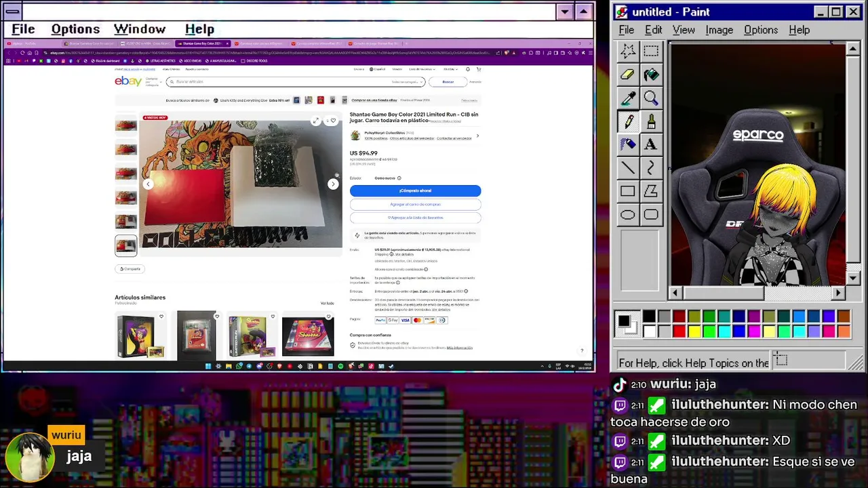This screenshot has height=488, width=868.
Task: Select the Line tool in Paint
Action: pyautogui.click(x=628, y=168)
